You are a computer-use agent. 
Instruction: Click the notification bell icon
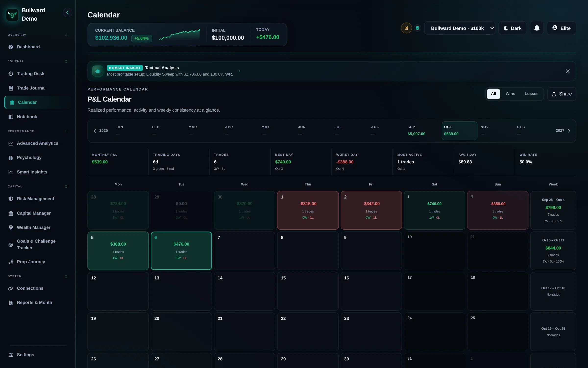pos(537,28)
